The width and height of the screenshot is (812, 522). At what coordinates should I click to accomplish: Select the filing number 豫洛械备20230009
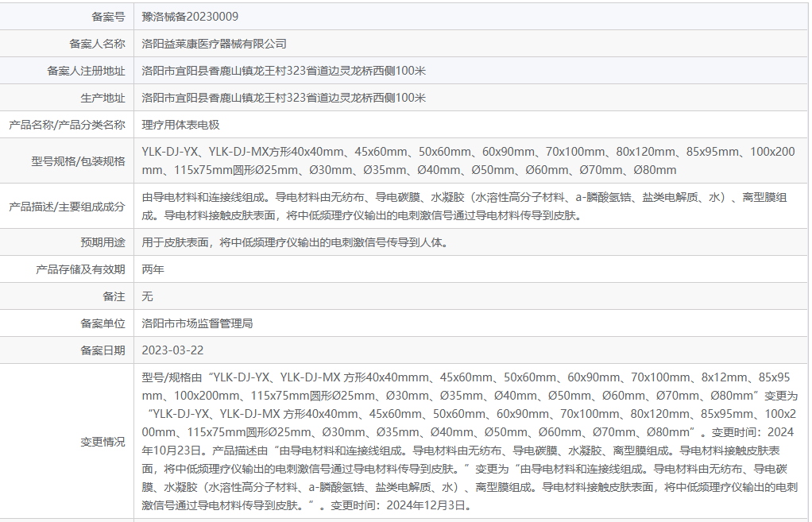(x=190, y=17)
